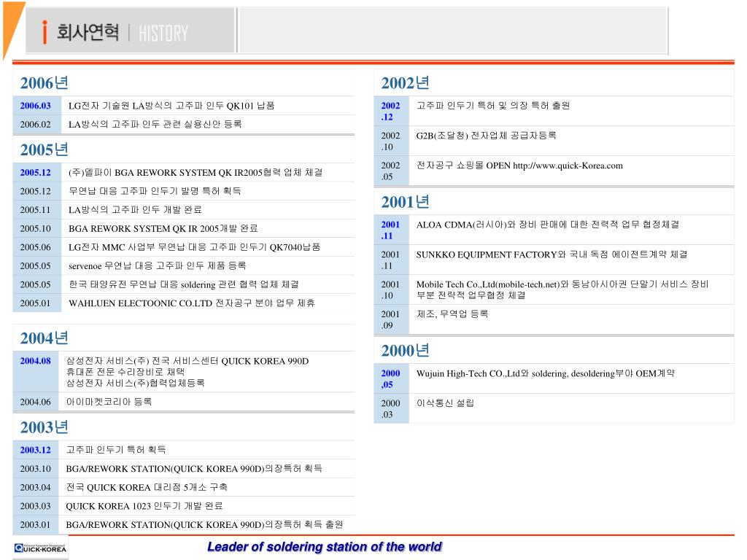Click 'Leader of soldering station of the world' slogan

(x=325, y=547)
